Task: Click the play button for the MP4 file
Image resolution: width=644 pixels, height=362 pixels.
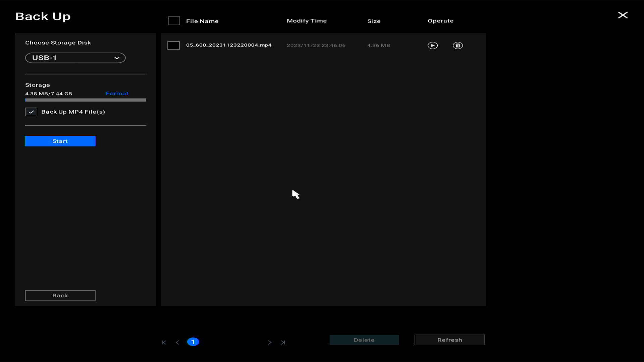Action: [x=433, y=45]
